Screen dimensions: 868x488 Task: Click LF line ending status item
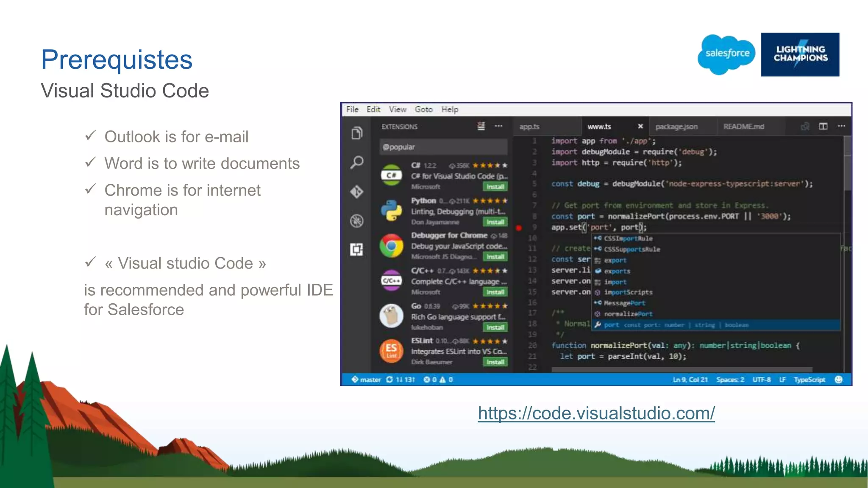782,380
